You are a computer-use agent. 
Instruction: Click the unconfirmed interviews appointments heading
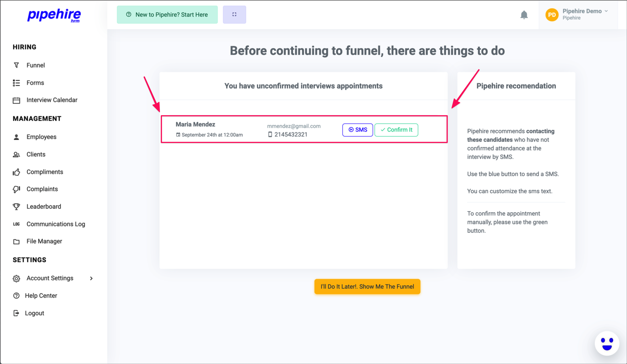303,86
